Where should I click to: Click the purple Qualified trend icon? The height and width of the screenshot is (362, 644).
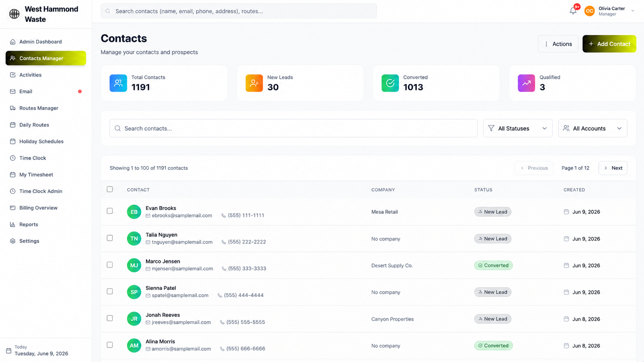[527, 83]
